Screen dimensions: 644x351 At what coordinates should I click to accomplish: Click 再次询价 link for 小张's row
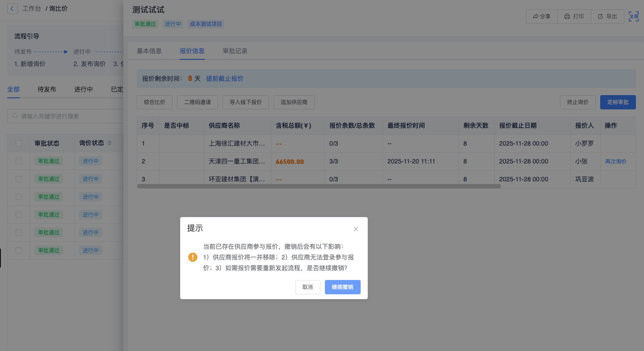click(x=615, y=162)
